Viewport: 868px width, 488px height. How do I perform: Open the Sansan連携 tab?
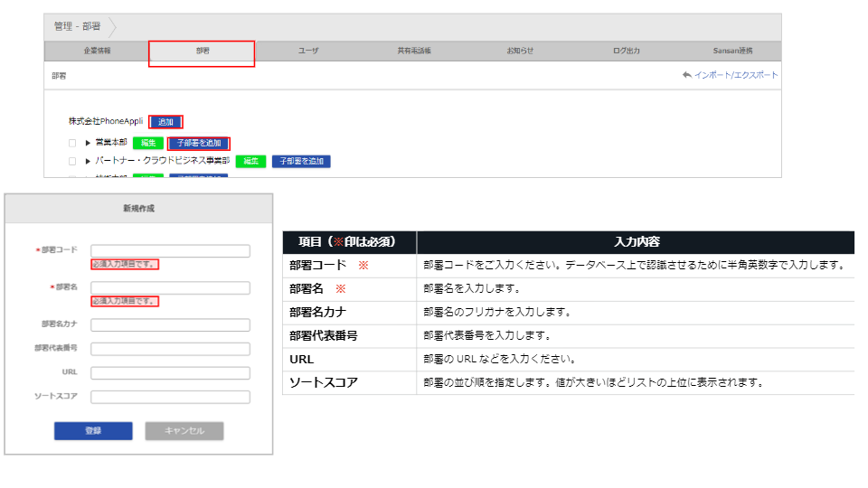[731, 51]
